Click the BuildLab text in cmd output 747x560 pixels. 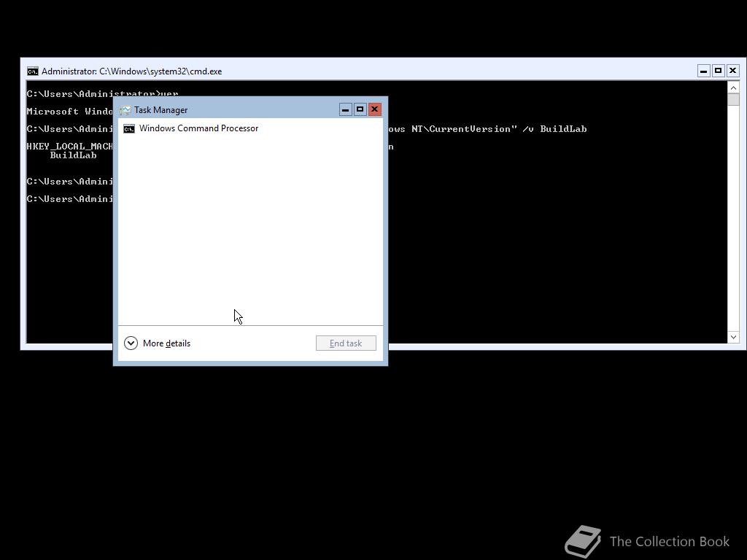(x=74, y=155)
